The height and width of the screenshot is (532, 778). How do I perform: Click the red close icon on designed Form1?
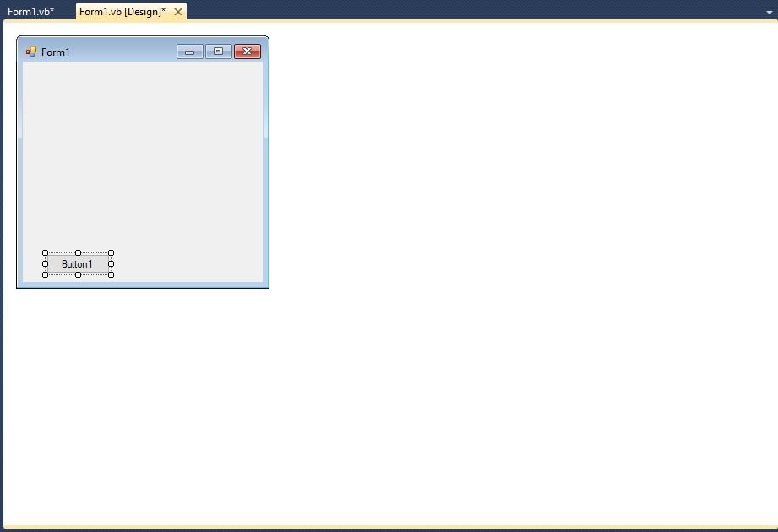[x=247, y=51]
